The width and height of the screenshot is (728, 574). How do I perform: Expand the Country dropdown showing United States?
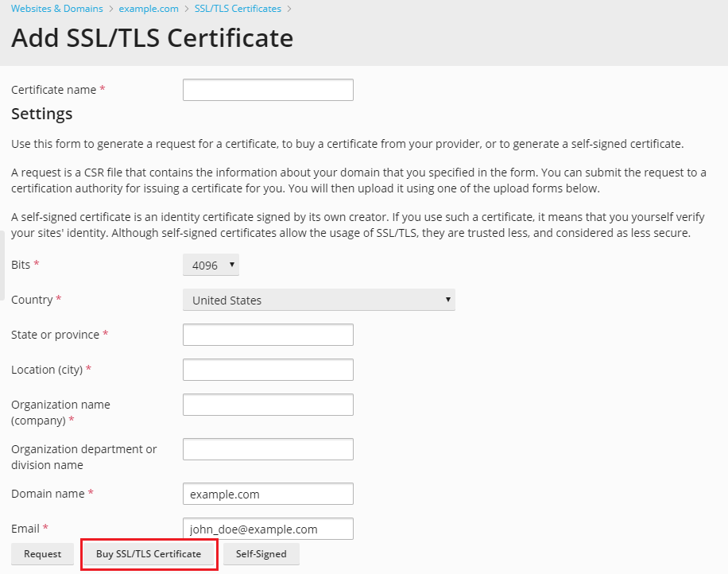(319, 300)
